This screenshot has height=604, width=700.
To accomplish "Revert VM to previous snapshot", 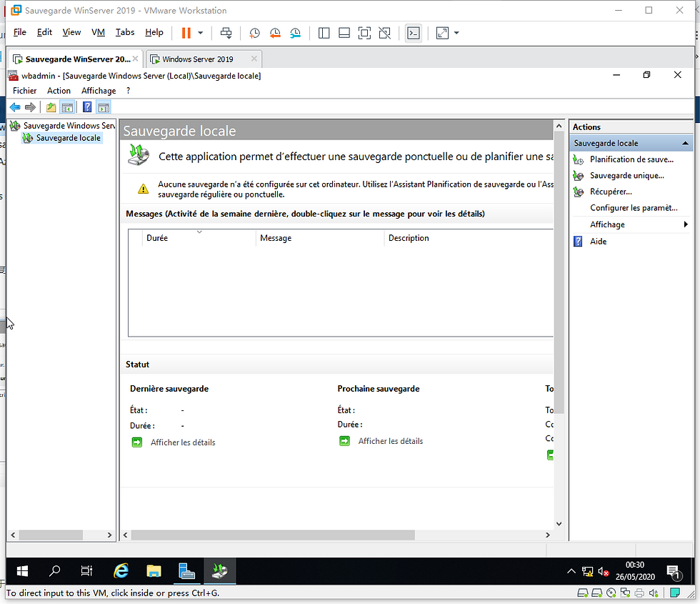I will click(275, 33).
